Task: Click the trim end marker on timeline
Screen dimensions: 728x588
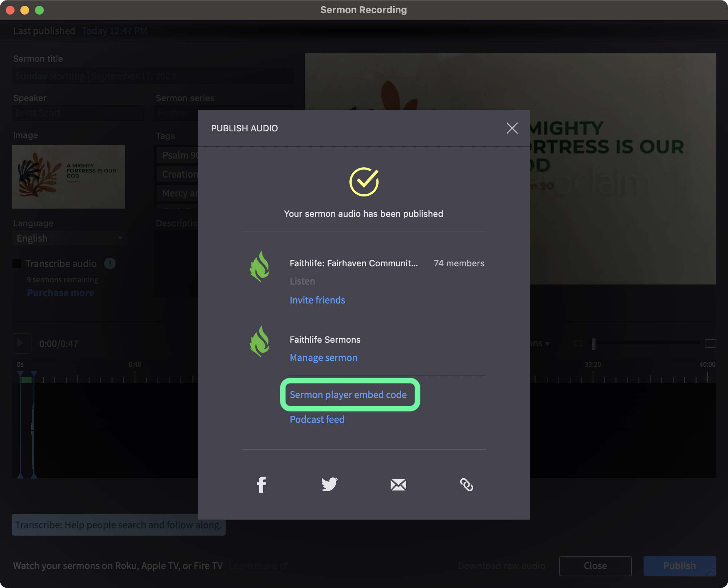Action: (x=34, y=373)
